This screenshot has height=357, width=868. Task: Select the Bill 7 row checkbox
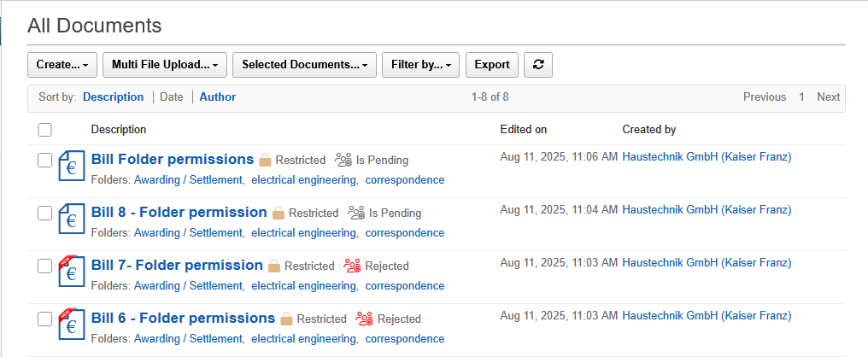pyautogui.click(x=45, y=266)
